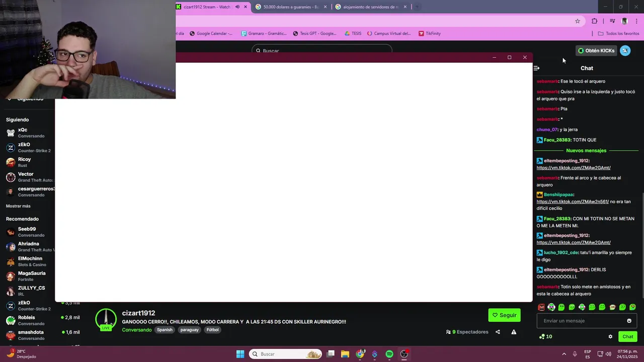
Task: Open File Explorer from the taskbar
Action: (345, 354)
